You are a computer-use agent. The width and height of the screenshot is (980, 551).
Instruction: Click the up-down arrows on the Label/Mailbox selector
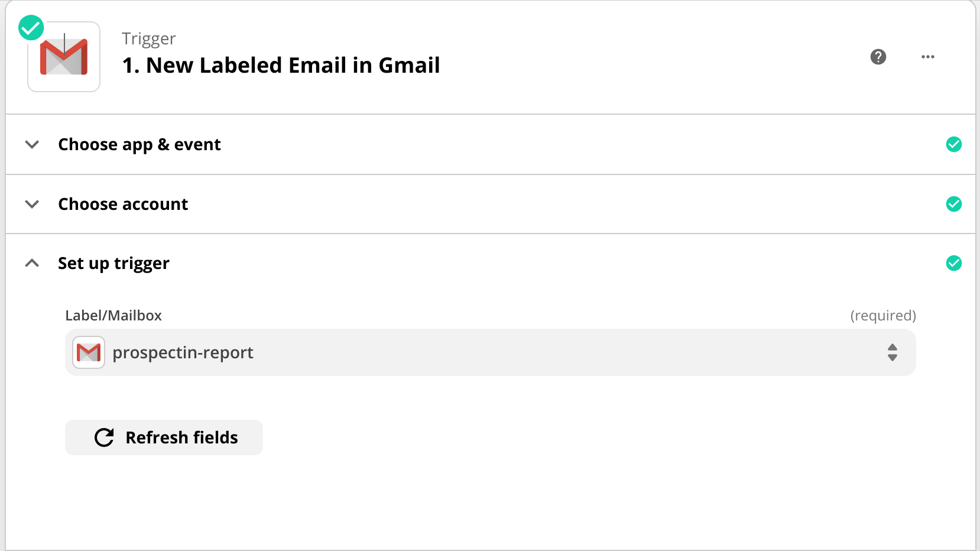(893, 352)
